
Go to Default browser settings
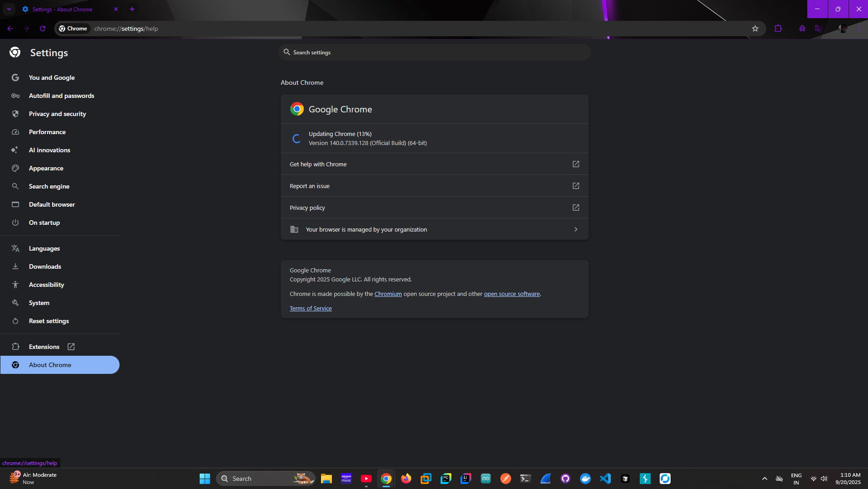[x=60, y=204]
